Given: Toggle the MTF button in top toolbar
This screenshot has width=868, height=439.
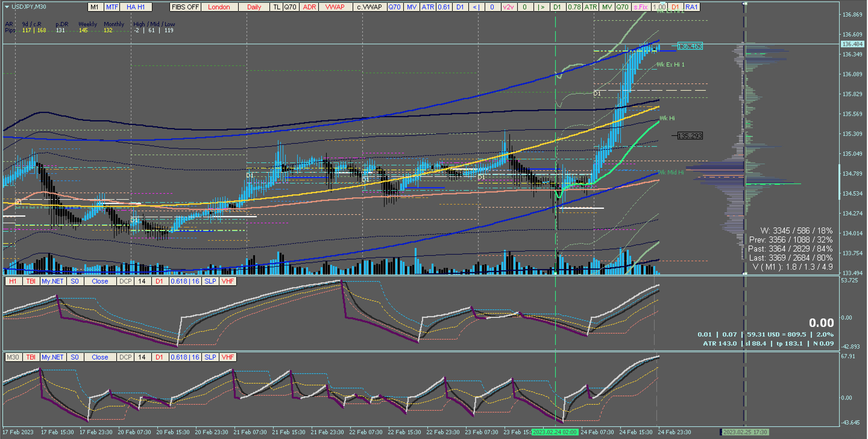Looking at the screenshot, I should pyautogui.click(x=112, y=7).
